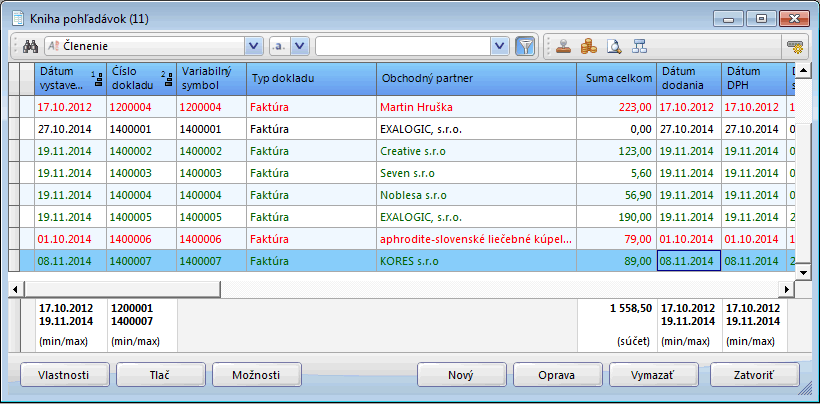The image size is (820, 404).
Task: Click sort indicator in Dátum vystavenia header
Action: coord(96,78)
